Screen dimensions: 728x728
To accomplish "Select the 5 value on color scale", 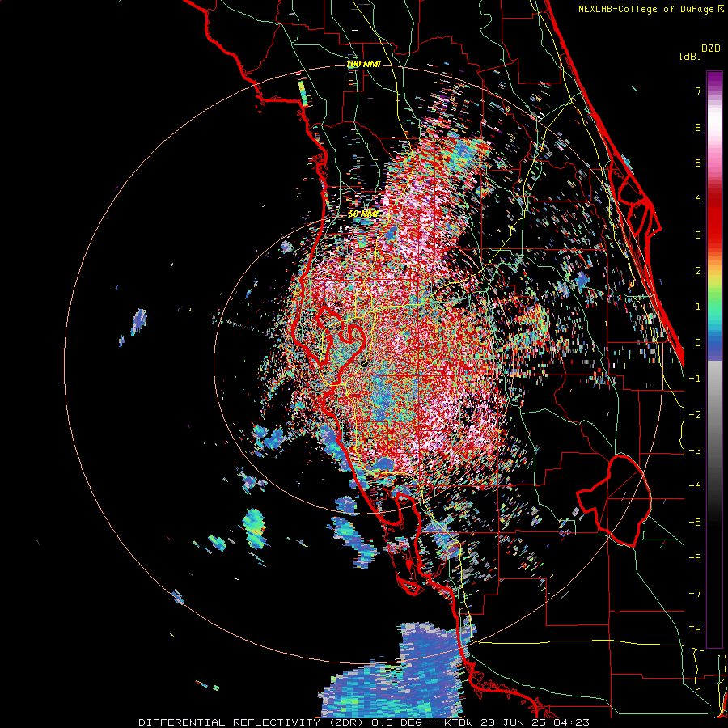I will point(698,163).
